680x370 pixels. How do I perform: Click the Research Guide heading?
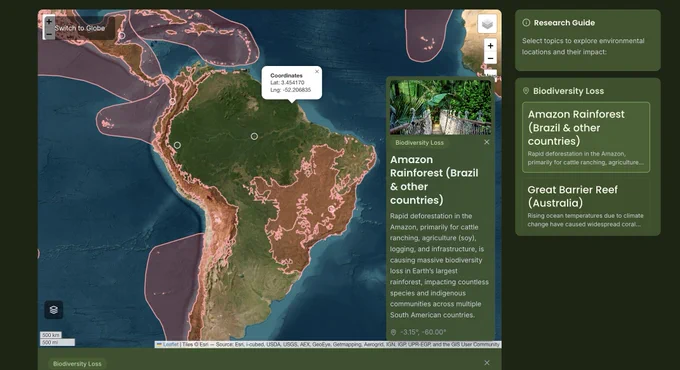click(x=564, y=23)
